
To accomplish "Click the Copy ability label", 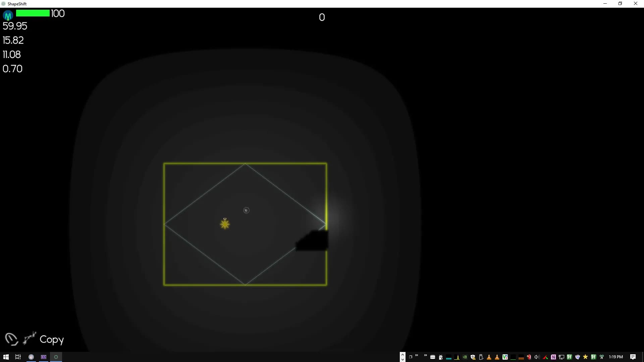I will 52,340.
